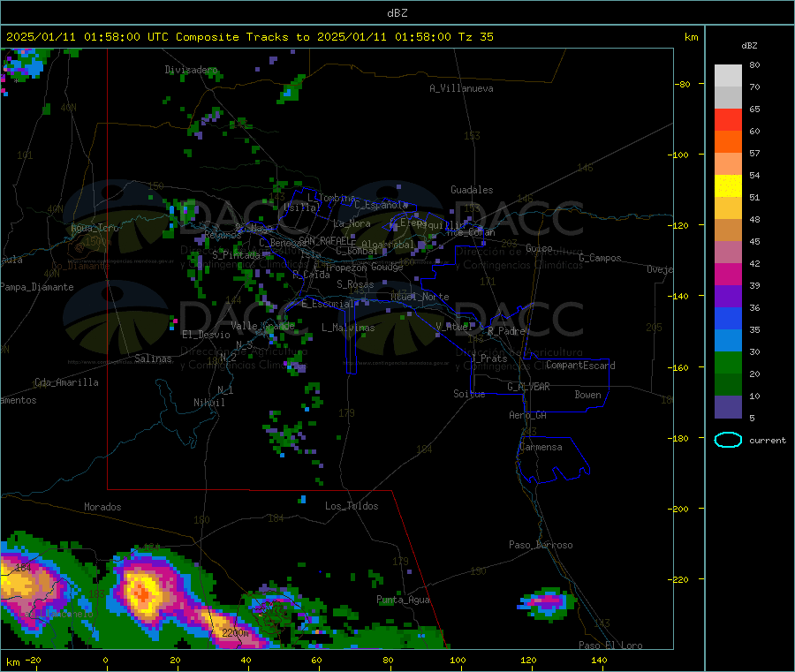Click the 65 dBZ red legend swatch
The height and width of the screenshot is (672, 795).
click(x=728, y=119)
